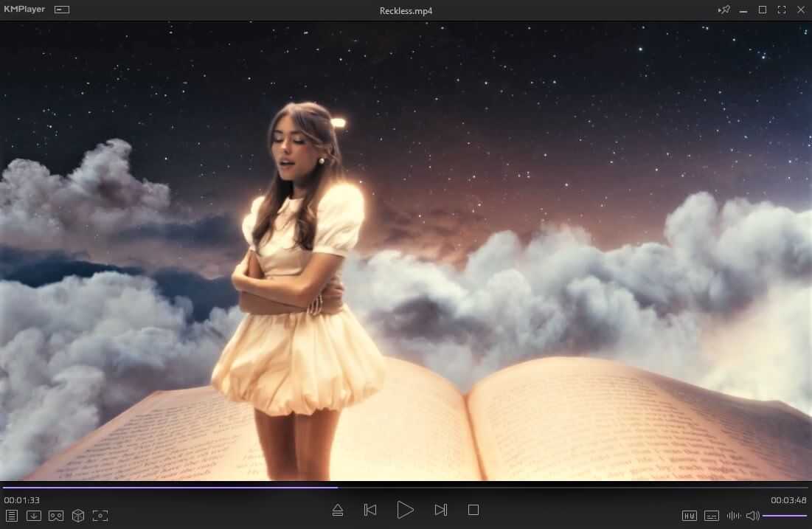Open the audio equalizer waveform icon
Image resolution: width=812 pixels, height=529 pixels.
tap(734, 516)
